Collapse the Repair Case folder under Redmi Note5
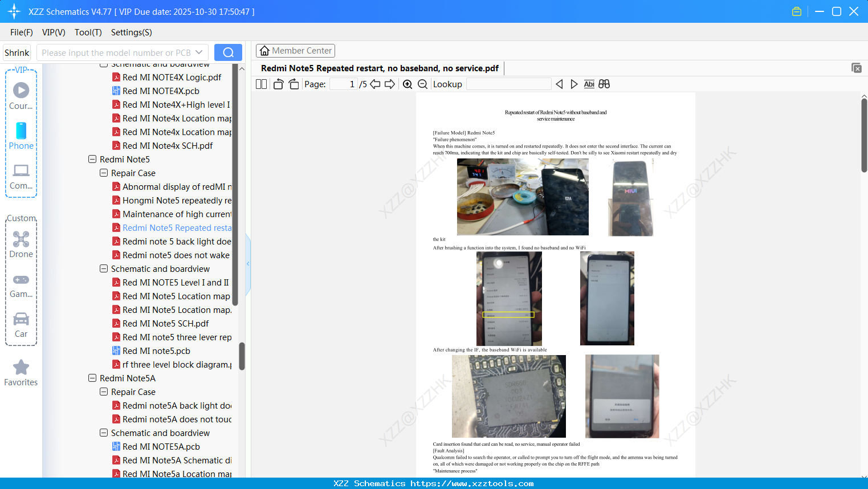 (103, 173)
